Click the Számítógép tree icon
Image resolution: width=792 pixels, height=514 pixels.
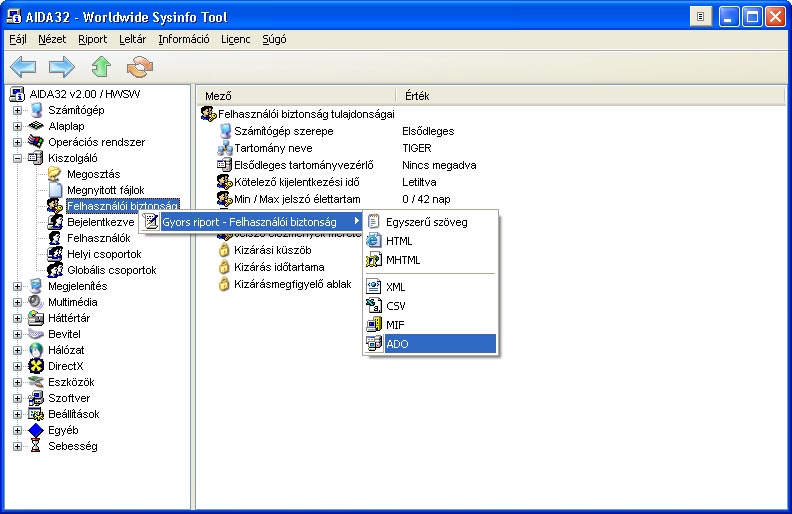[36, 110]
